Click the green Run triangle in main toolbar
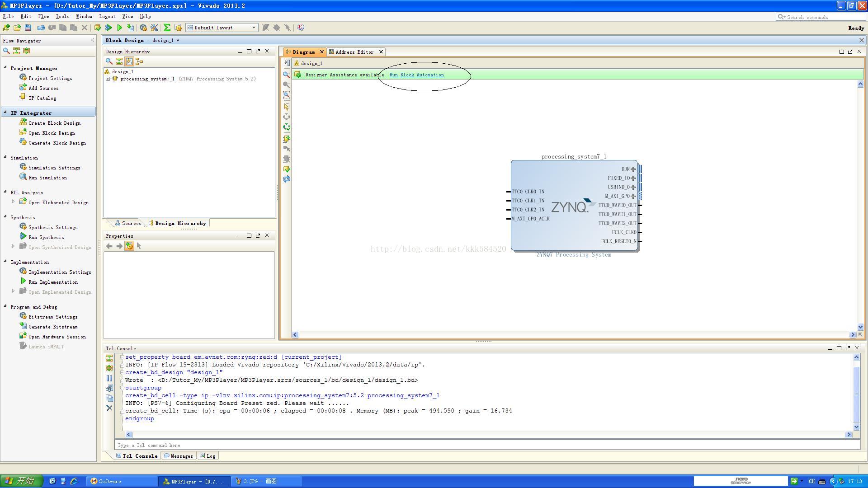The width and height of the screenshot is (868, 488). point(119,28)
